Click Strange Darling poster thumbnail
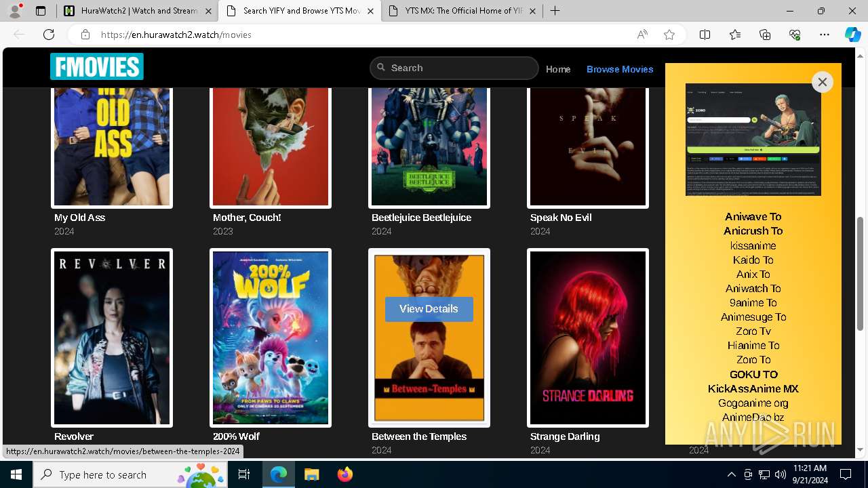 click(588, 338)
